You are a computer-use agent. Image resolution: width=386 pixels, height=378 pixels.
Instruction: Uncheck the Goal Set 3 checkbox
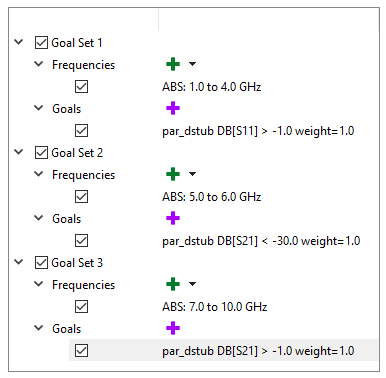41,263
